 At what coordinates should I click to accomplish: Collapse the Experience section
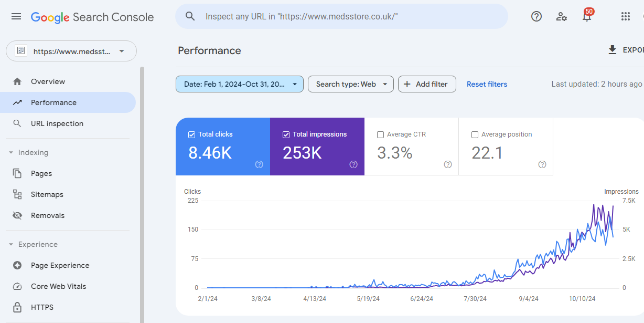tap(11, 244)
